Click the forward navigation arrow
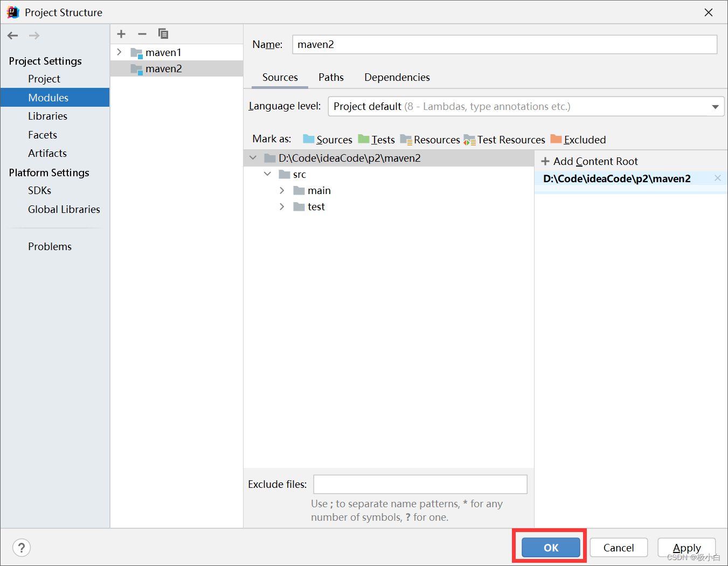This screenshot has width=728, height=566. tap(34, 36)
